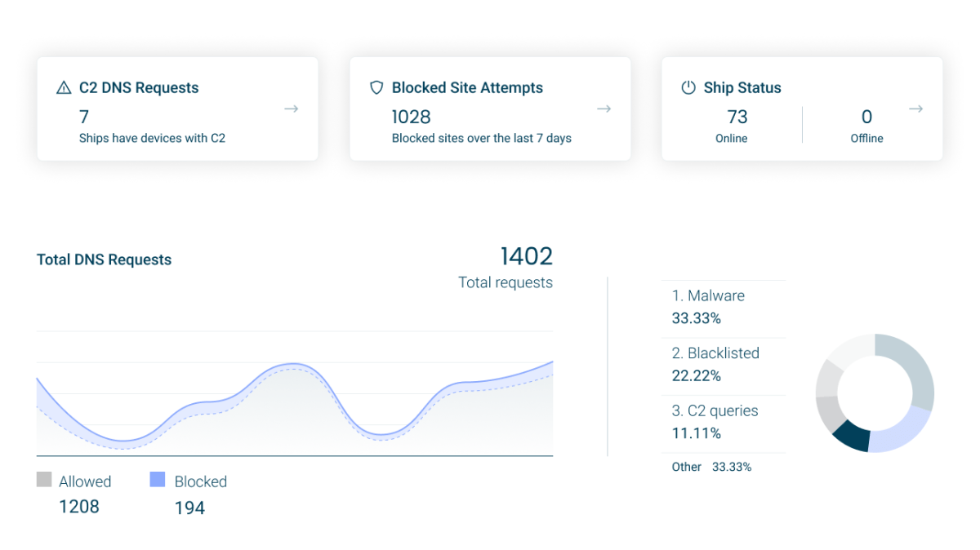The width and height of the screenshot is (980, 550).
Task: Click the dark navy donut chart segment
Action: (851, 435)
